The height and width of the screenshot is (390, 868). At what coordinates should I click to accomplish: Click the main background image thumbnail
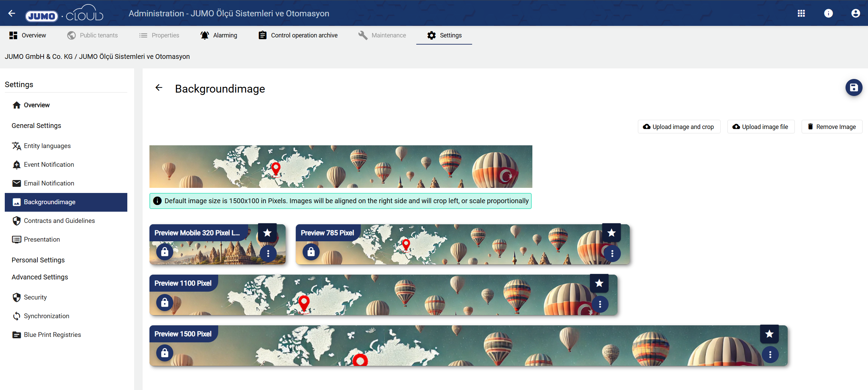click(x=340, y=167)
